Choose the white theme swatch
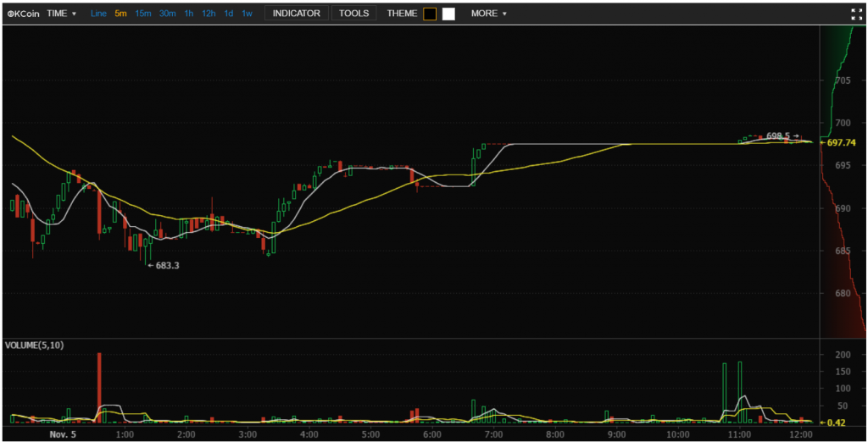Image resolution: width=868 pixels, height=442 pixels. point(448,14)
